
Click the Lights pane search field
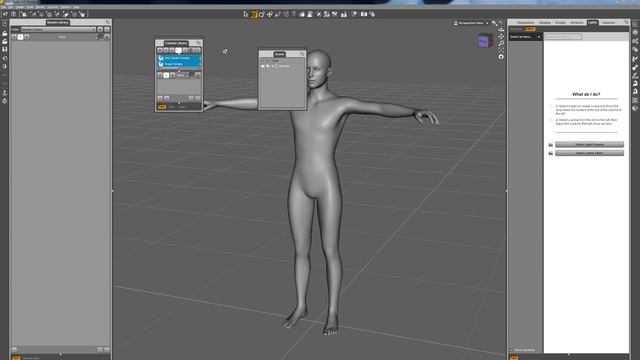[x=563, y=37]
